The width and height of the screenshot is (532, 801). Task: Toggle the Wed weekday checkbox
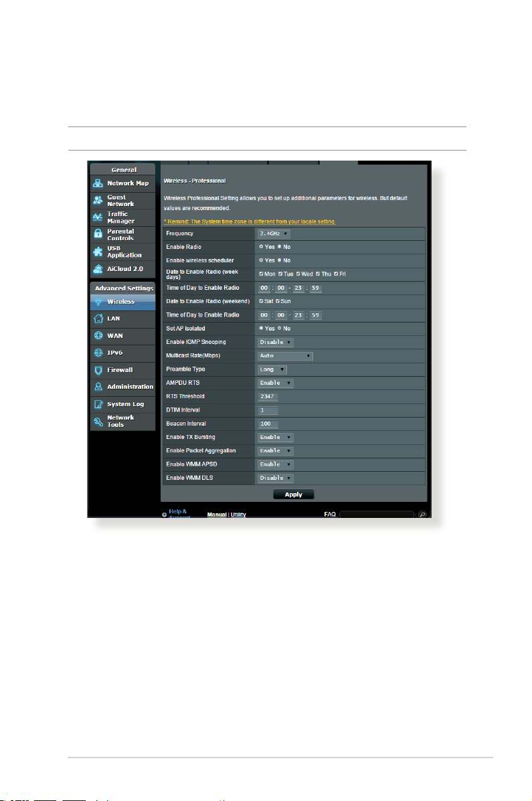[298, 274]
